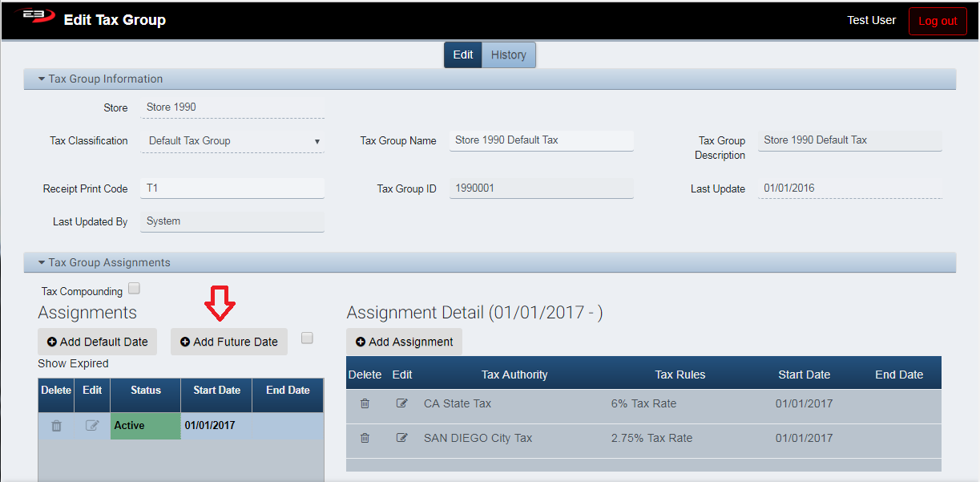The height and width of the screenshot is (482, 980).
Task: Click the Add Default Date button
Action: [97, 342]
